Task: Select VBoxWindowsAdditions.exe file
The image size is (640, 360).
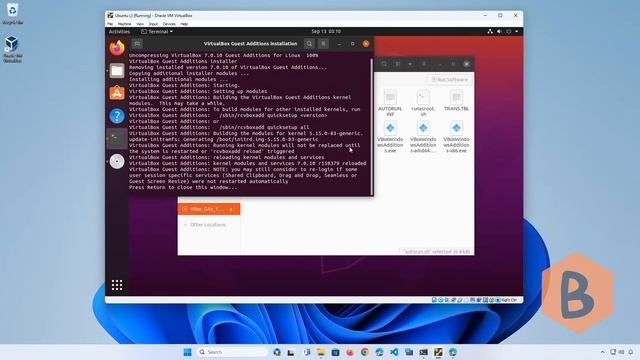Action: coord(390,137)
